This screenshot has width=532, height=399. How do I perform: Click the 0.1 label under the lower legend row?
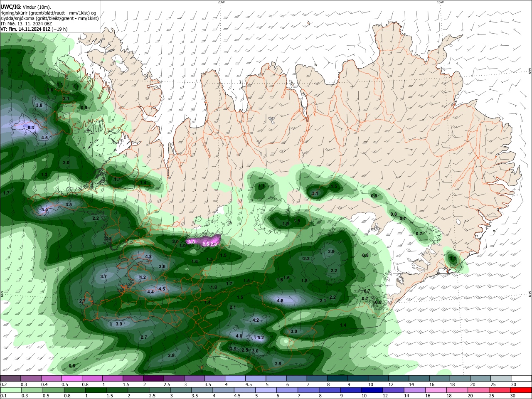pyautogui.click(x=3, y=396)
